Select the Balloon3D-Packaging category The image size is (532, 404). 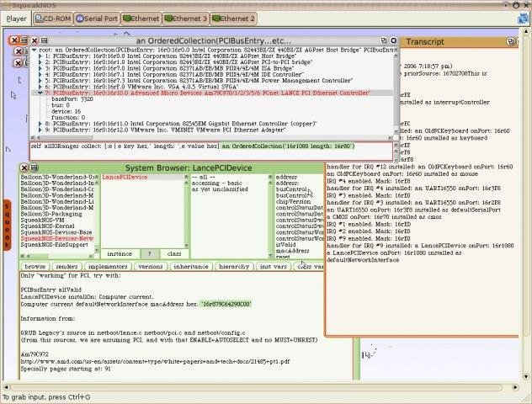[x=51, y=214]
